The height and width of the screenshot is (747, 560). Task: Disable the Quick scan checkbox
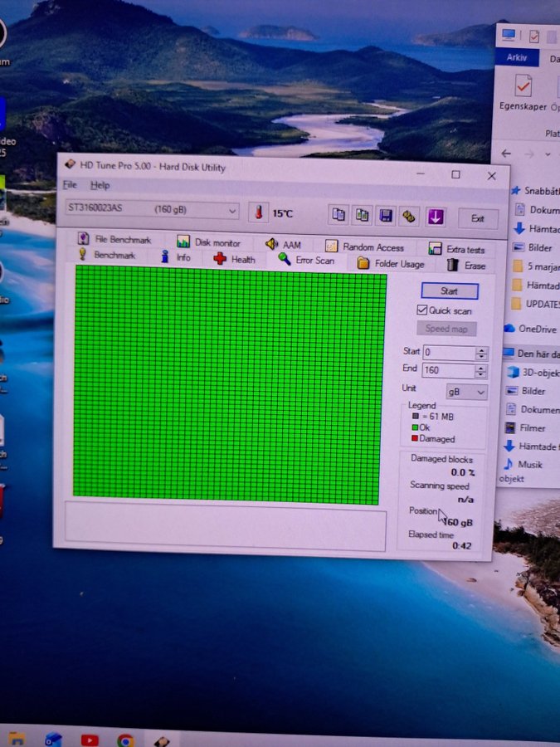(x=422, y=310)
